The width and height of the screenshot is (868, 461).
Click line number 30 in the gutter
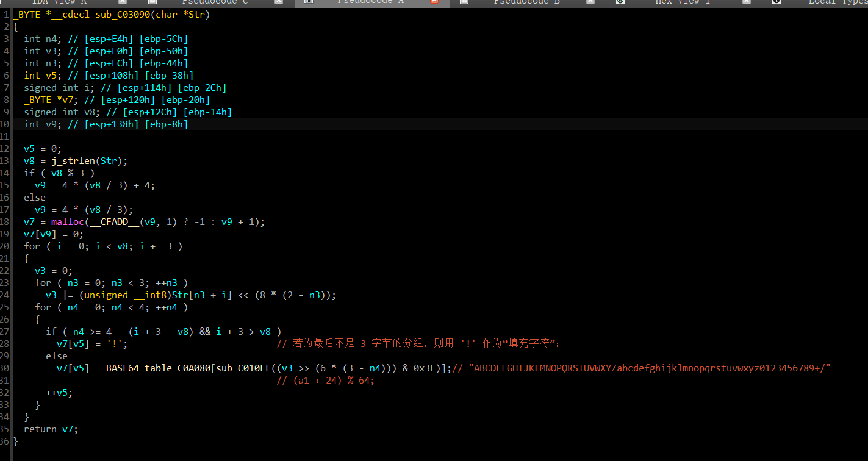click(x=5, y=368)
